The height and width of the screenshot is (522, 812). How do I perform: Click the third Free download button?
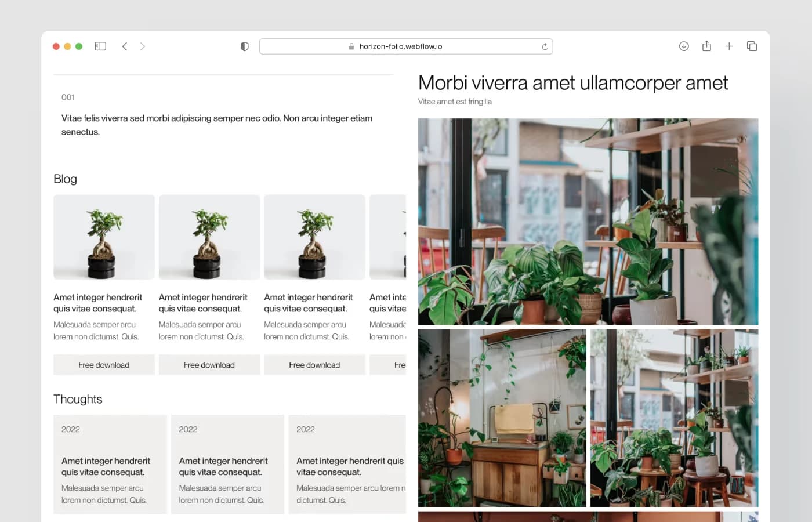point(314,365)
